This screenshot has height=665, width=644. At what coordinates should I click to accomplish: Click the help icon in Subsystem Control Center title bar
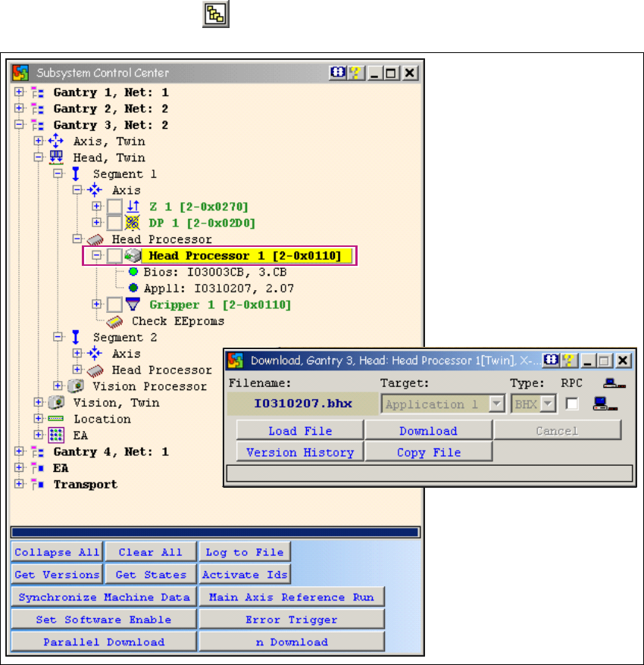(355, 73)
